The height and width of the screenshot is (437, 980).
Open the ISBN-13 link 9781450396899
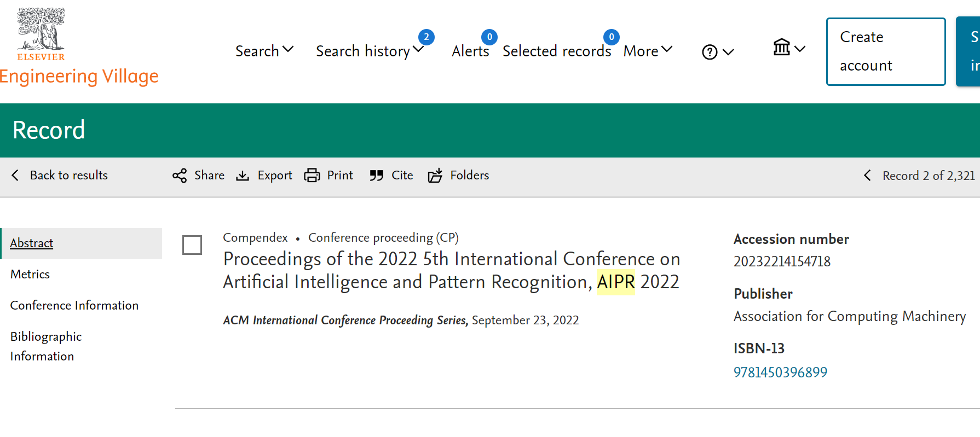(780, 372)
